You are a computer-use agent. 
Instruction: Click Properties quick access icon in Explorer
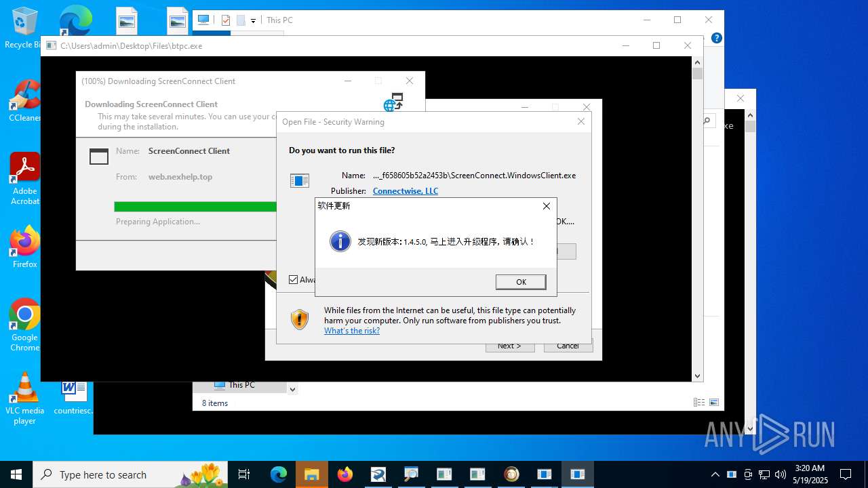pyautogui.click(x=226, y=20)
